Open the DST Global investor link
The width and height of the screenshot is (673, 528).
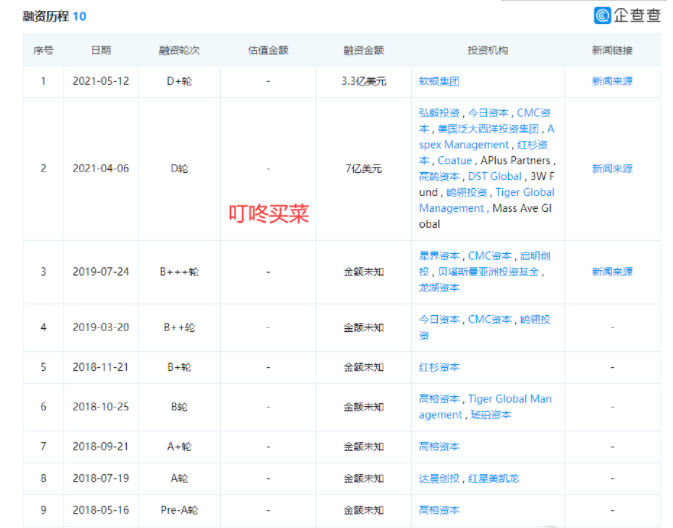pyautogui.click(x=495, y=176)
